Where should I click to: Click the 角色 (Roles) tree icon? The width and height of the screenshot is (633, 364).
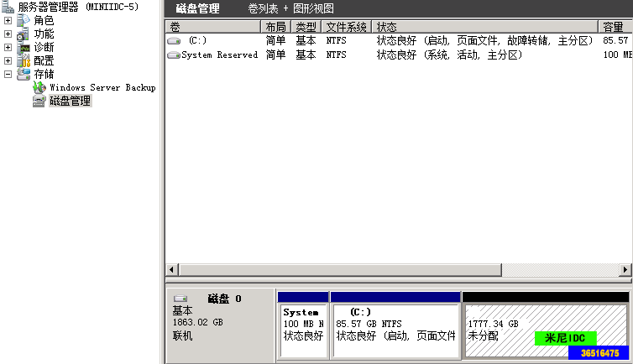[24, 20]
